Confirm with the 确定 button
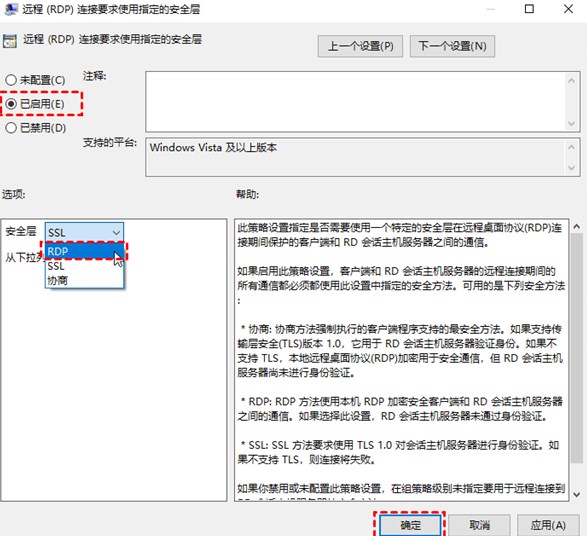This screenshot has width=587, height=536. click(410, 526)
